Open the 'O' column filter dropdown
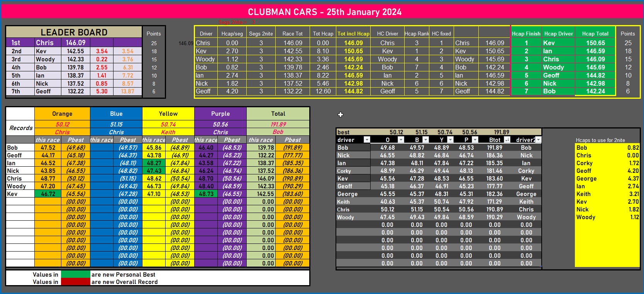Viewport: 644px width, 294px height. pos(401,140)
